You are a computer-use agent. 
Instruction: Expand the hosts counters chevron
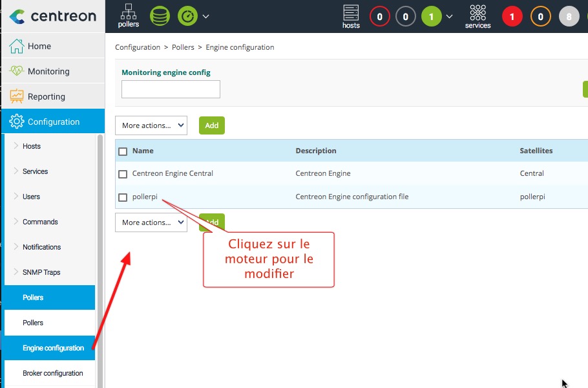[x=450, y=17]
